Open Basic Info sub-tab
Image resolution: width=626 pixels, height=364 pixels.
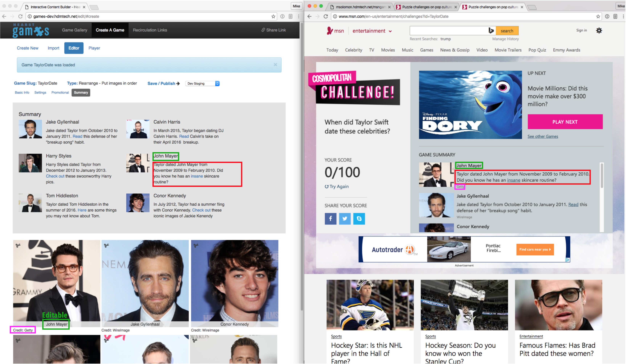pos(22,93)
